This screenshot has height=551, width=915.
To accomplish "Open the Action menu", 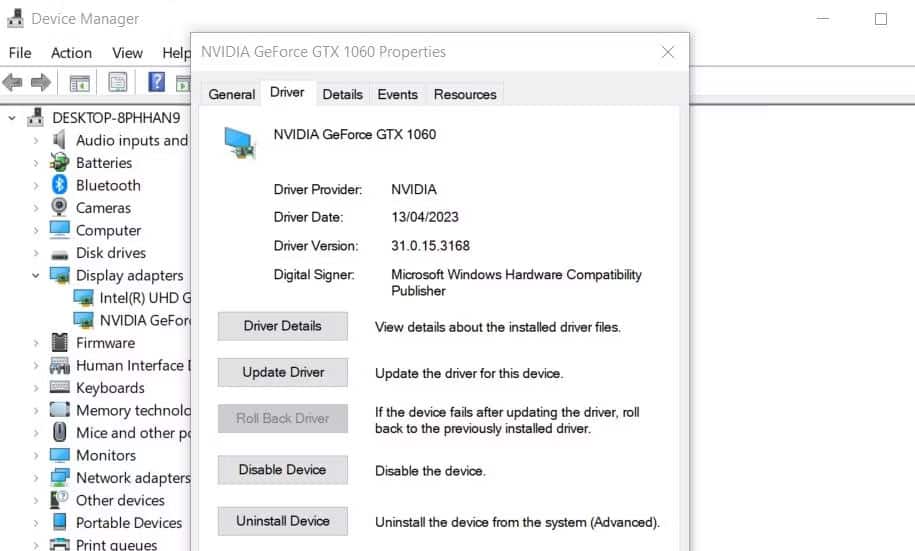I will 71,53.
